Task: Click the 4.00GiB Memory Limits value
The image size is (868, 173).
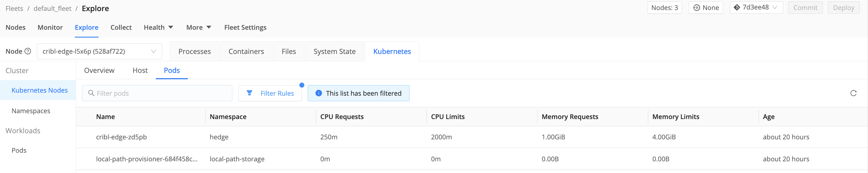Action: pos(664,137)
